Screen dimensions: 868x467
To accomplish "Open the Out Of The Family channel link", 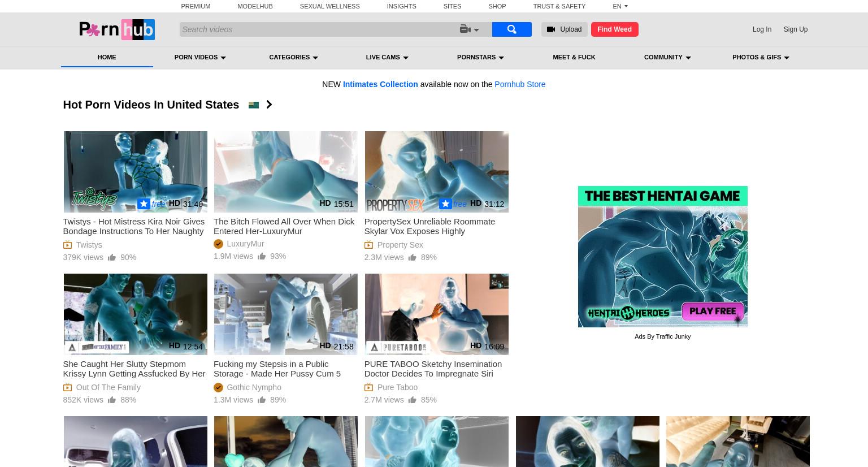I will (x=108, y=387).
